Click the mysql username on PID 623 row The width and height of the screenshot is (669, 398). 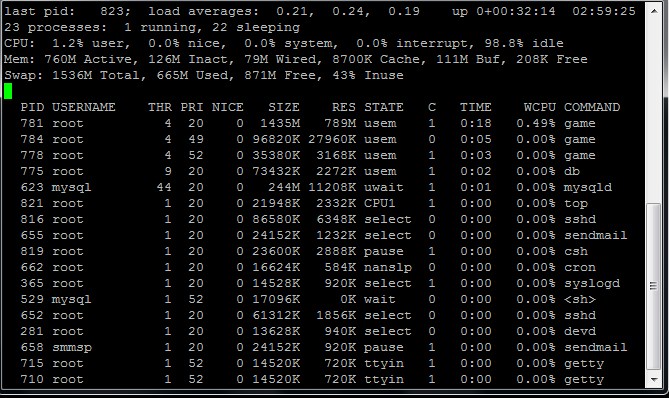pos(72,187)
